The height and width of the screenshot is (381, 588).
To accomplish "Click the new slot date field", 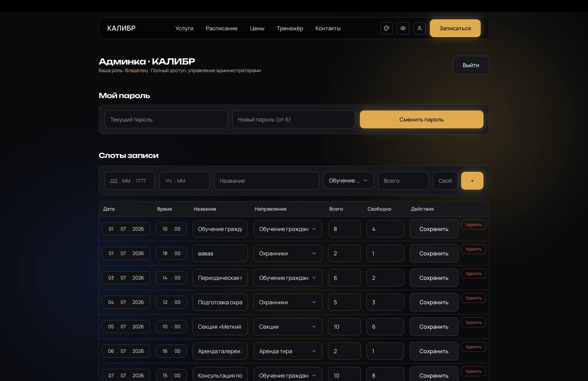I will (130, 181).
